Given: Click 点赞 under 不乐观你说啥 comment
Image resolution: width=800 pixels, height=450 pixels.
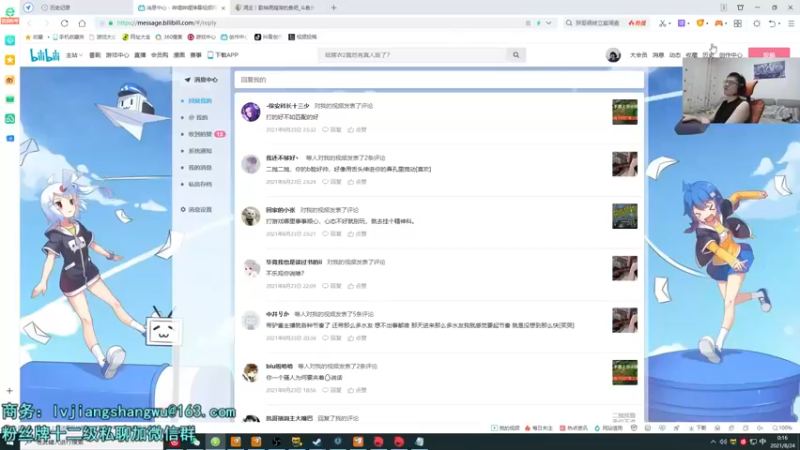Looking at the screenshot, I should coord(357,286).
